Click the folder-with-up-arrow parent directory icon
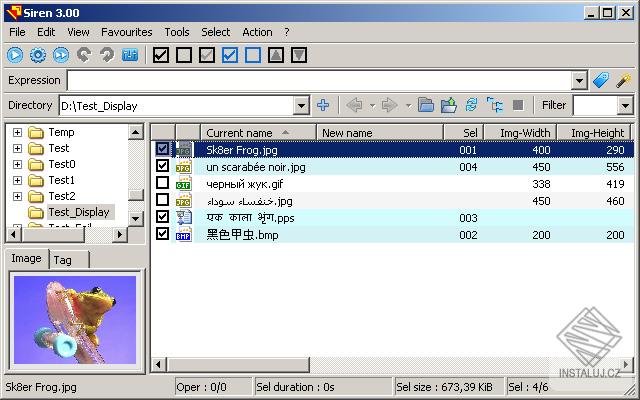The width and height of the screenshot is (640, 400). (x=448, y=105)
